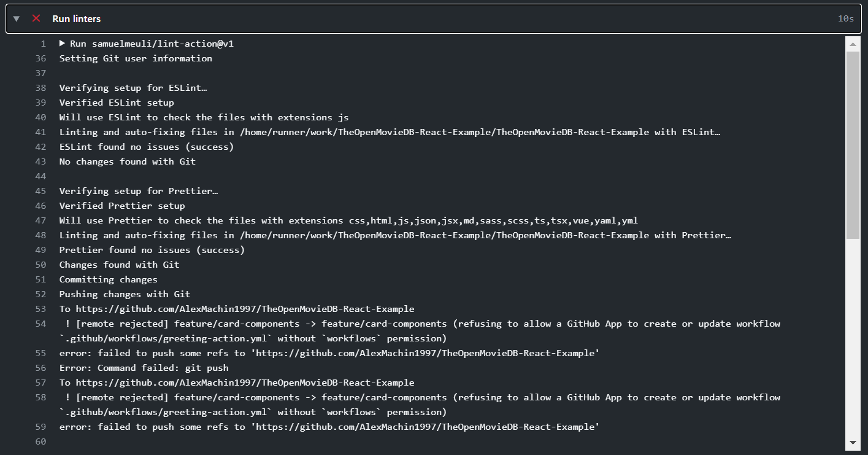Click line number 60
Viewport: 868px width, 455px height.
40,441
